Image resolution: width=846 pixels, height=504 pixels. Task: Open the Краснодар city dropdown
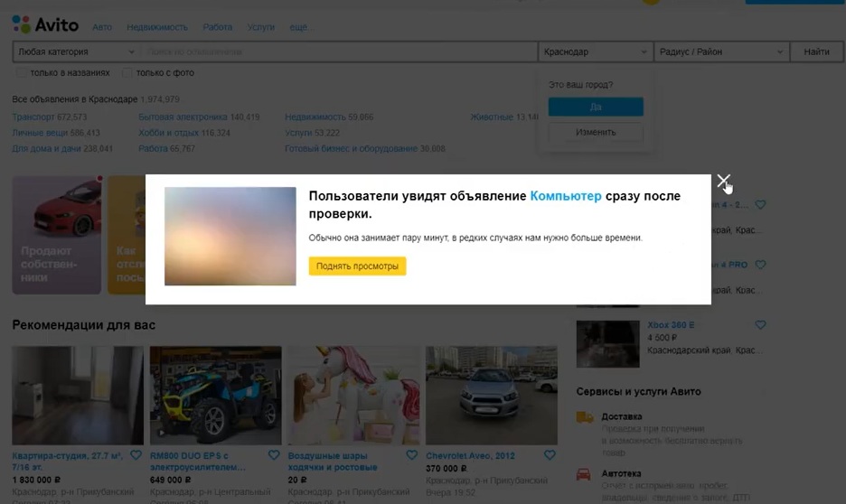coord(595,51)
